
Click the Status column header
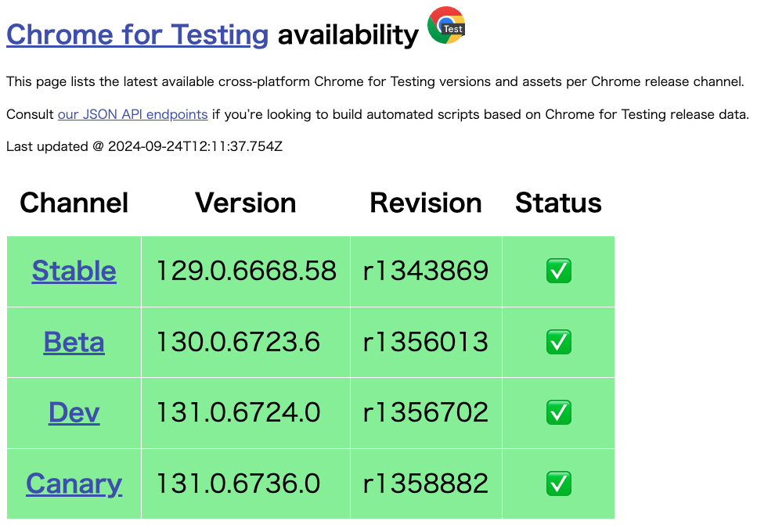[557, 203]
